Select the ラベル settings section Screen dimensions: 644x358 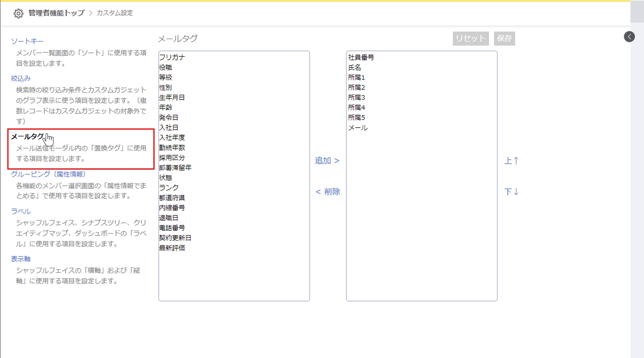[21, 211]
